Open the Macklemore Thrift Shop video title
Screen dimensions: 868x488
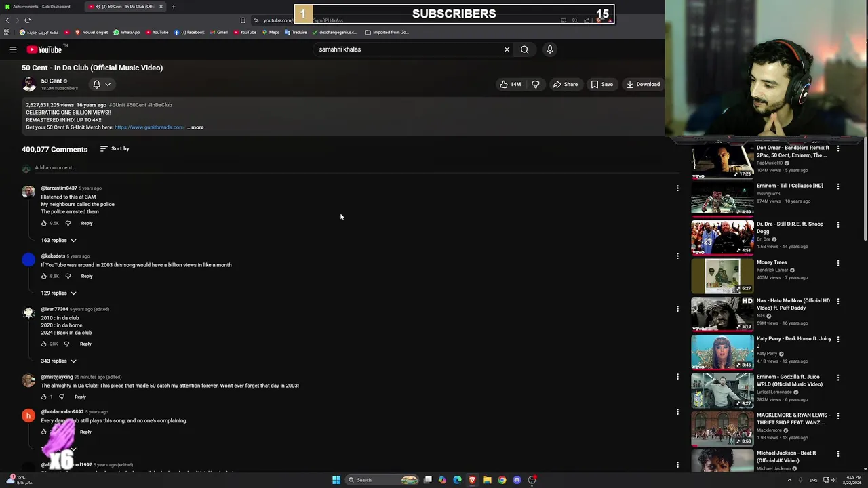(793, 419)
